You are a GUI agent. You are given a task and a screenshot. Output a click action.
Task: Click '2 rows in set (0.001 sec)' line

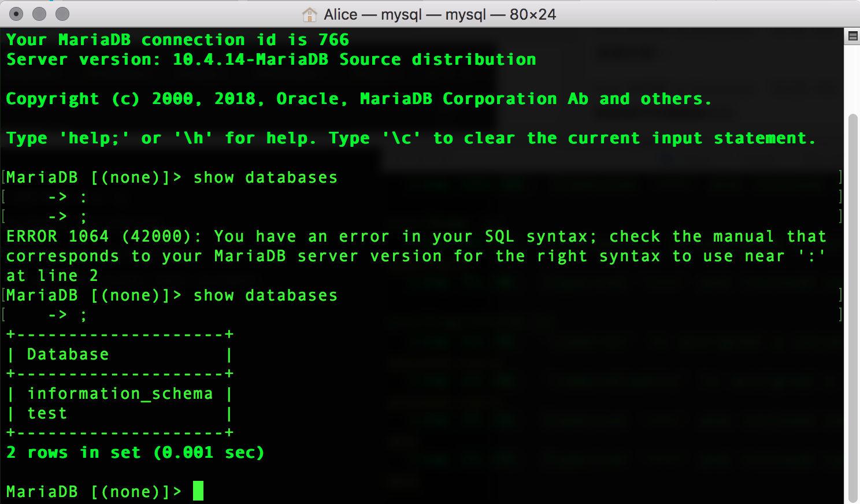click(135, 453)
